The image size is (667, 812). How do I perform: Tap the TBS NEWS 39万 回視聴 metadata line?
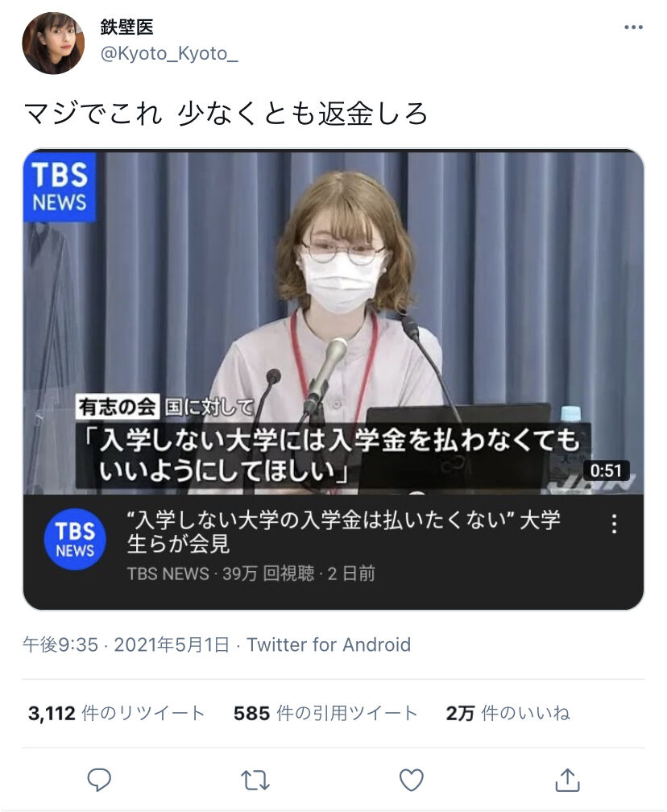tap(251, 574)
